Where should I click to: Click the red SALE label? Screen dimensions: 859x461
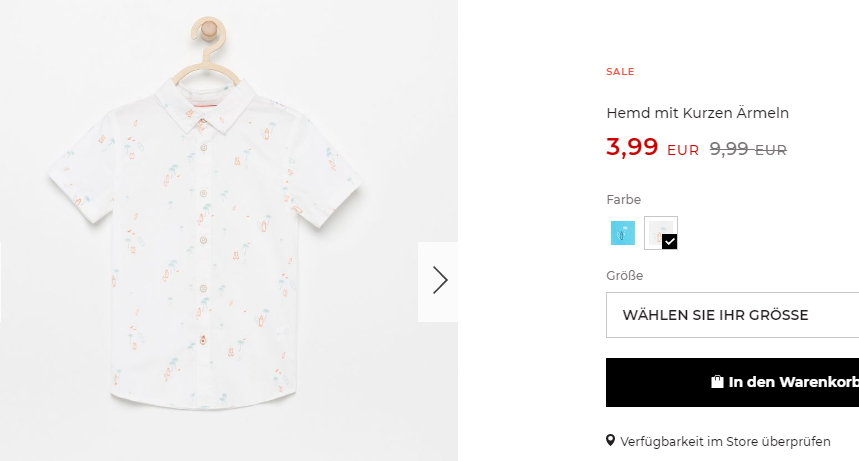[x=620, y=72]
